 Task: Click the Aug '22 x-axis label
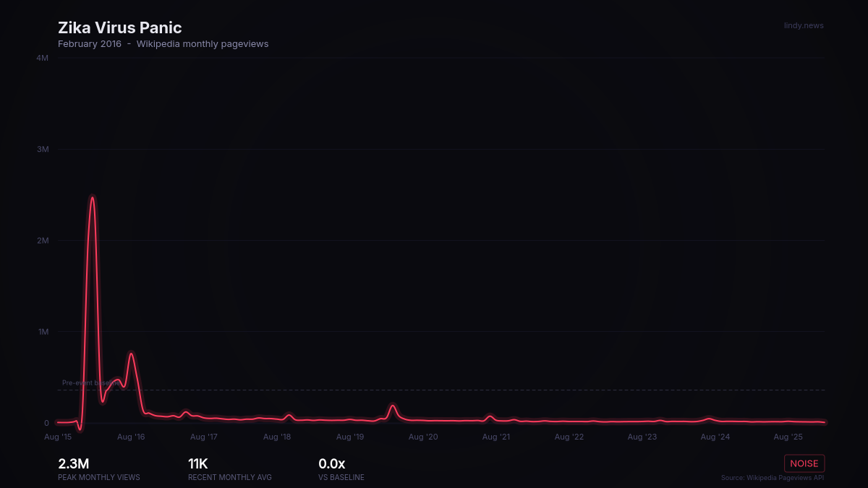tap(569, 437)
